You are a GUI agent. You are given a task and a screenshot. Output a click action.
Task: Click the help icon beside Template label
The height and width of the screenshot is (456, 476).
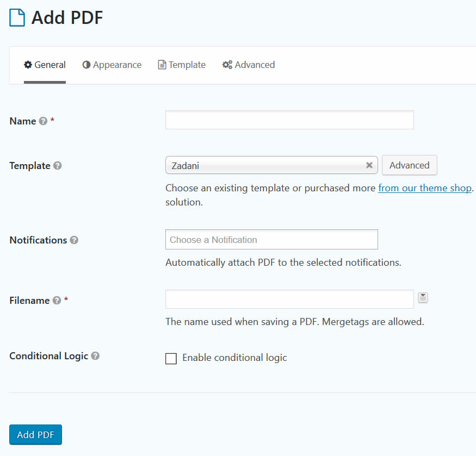[57, 166]
